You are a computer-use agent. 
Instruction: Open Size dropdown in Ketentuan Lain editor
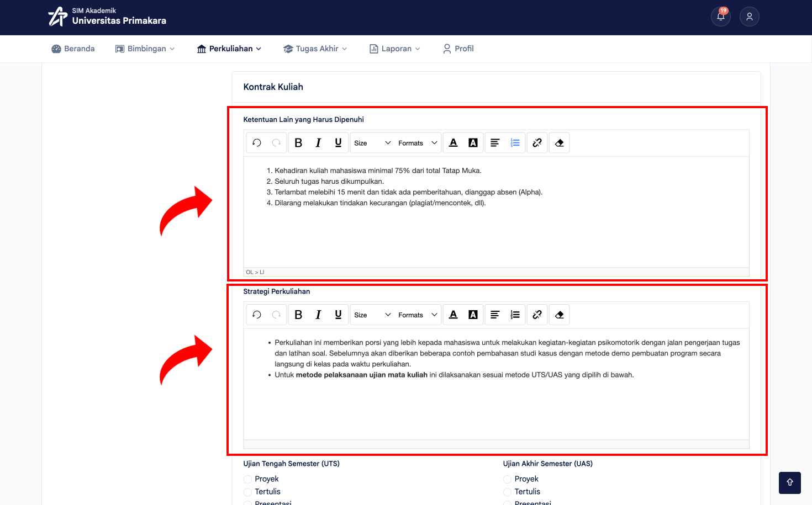pyautogui.click(x=372, y=143)
